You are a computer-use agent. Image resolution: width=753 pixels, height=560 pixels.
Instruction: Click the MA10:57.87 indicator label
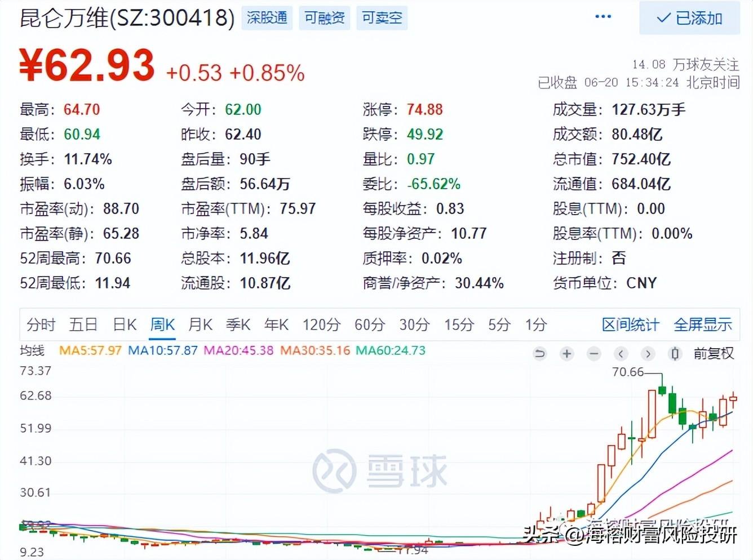click(x=163, y=350)
